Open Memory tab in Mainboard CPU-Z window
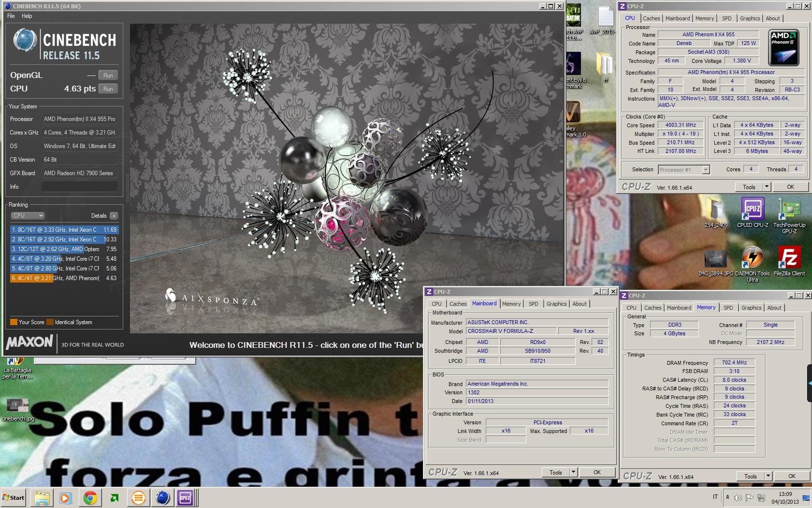812x508 pixels. coord(511,304)
